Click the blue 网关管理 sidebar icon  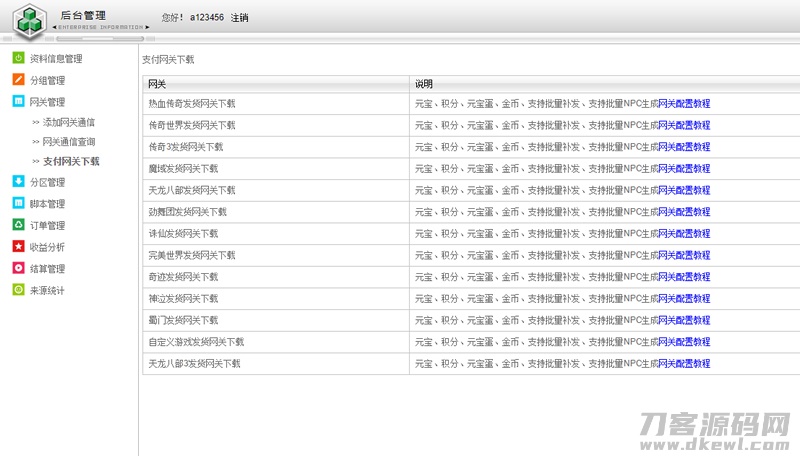point(18,102)
